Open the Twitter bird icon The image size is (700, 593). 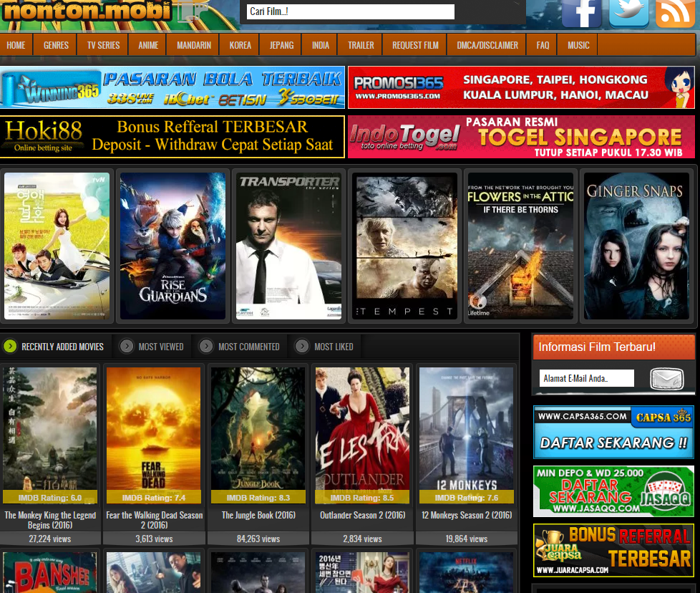[x=628, y=14]
